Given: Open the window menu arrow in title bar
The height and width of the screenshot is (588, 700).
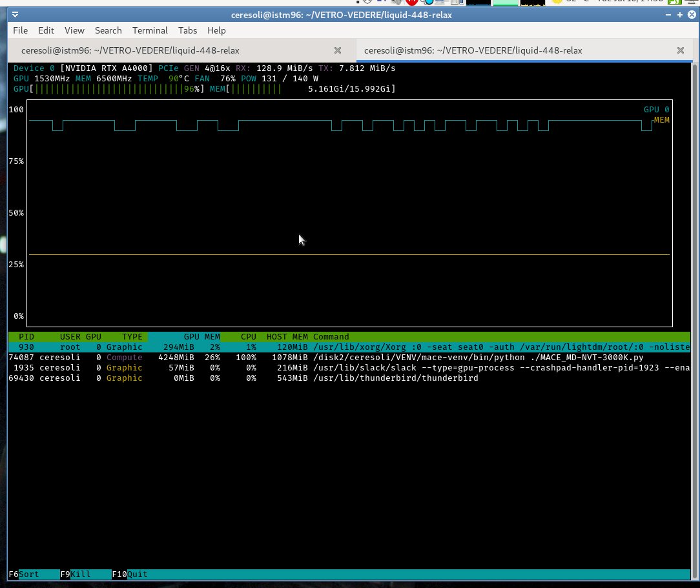Looking at the screenshot, I should click(x=15, y=15).
